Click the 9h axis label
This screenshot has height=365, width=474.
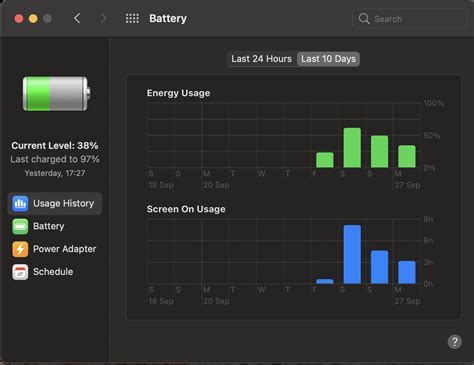[428, 219]
